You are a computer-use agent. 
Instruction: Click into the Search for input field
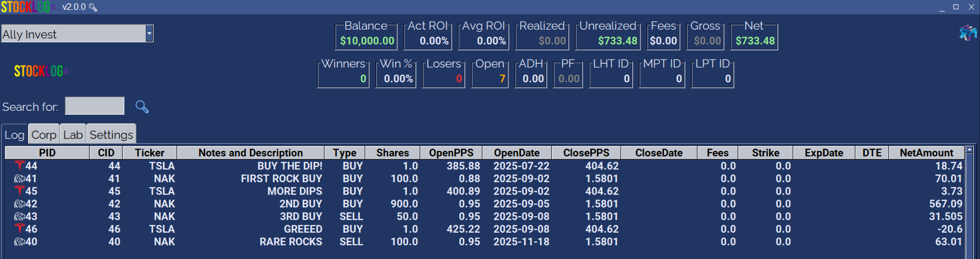[x=94, y=106]
